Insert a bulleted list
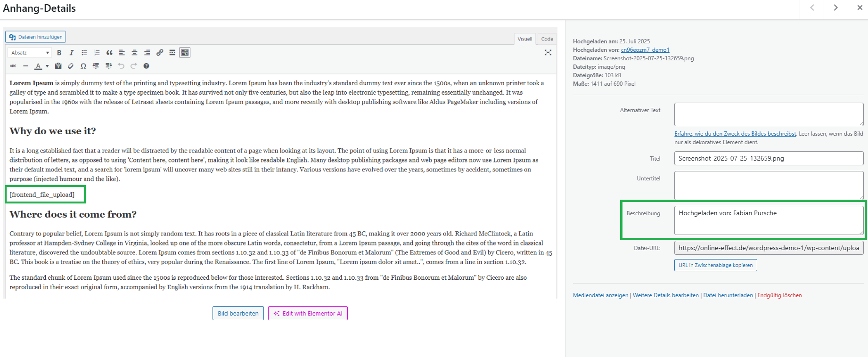Image resolution: width=868 pixels, height=357 pixels. (84, 53)
